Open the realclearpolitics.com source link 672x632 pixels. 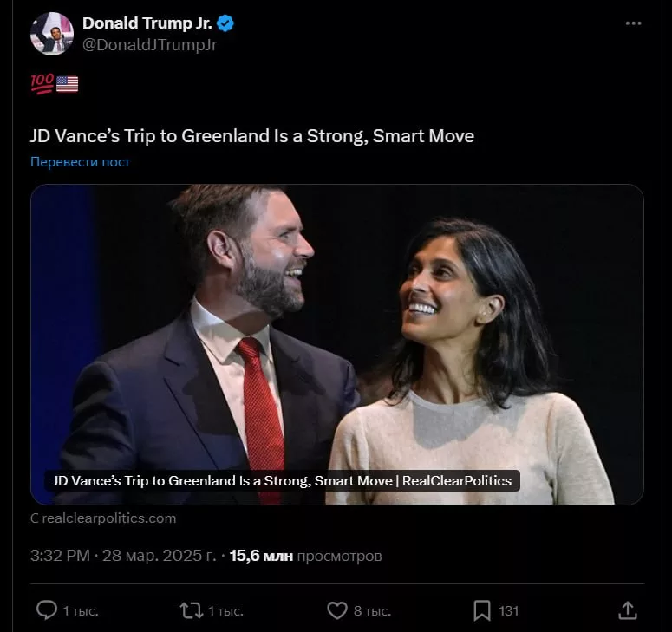(103, 518)
